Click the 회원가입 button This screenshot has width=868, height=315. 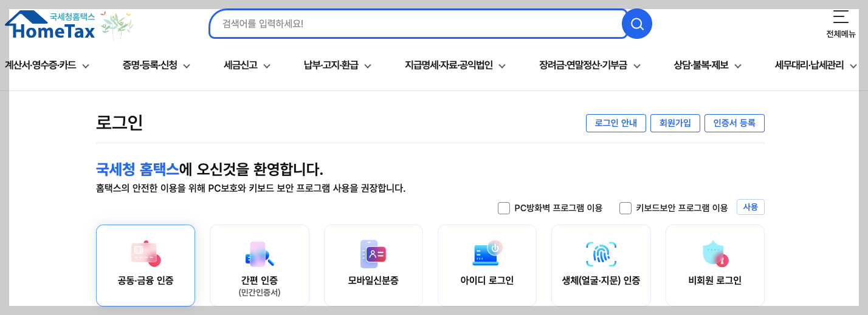tap(675, 123)
